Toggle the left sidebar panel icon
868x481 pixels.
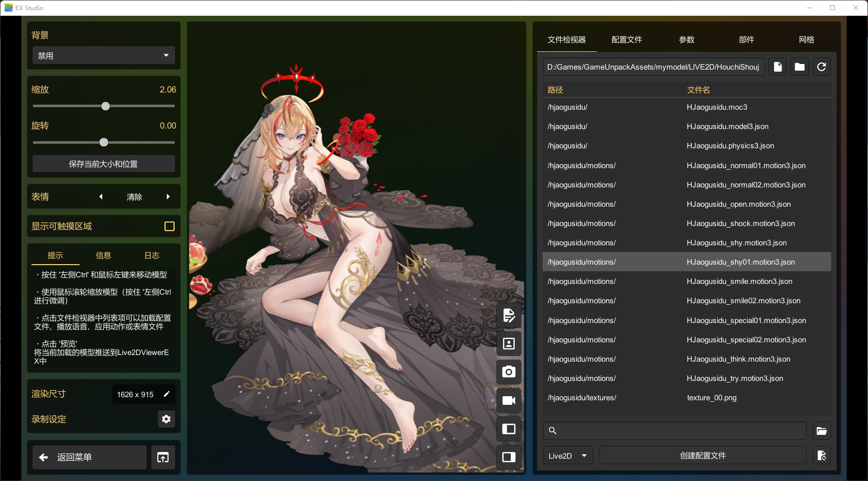(x=509, y=429)
